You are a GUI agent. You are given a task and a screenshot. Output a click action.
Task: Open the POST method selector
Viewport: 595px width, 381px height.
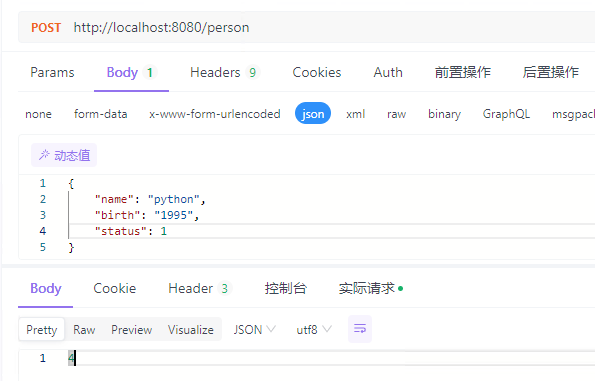pos(46,27)
